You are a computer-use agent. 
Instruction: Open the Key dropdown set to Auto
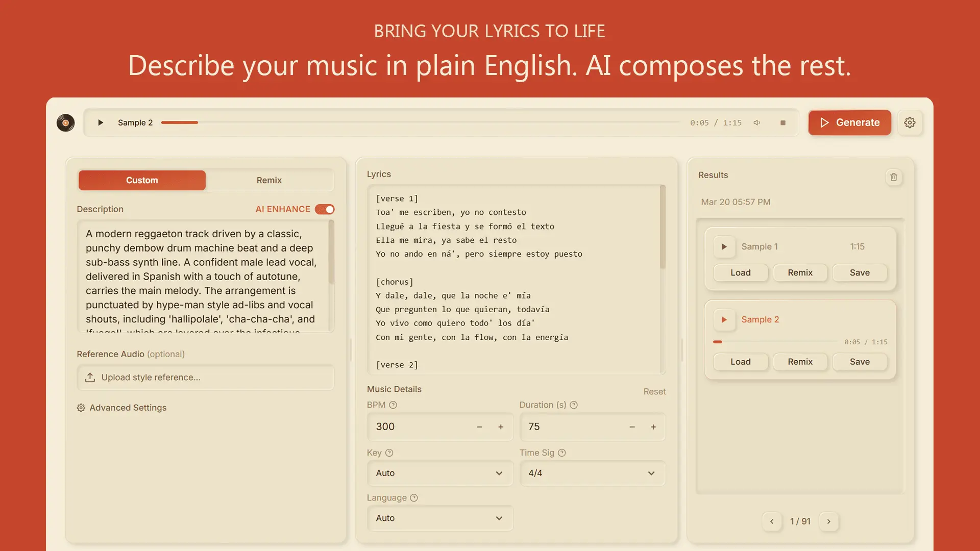[440, 473]
